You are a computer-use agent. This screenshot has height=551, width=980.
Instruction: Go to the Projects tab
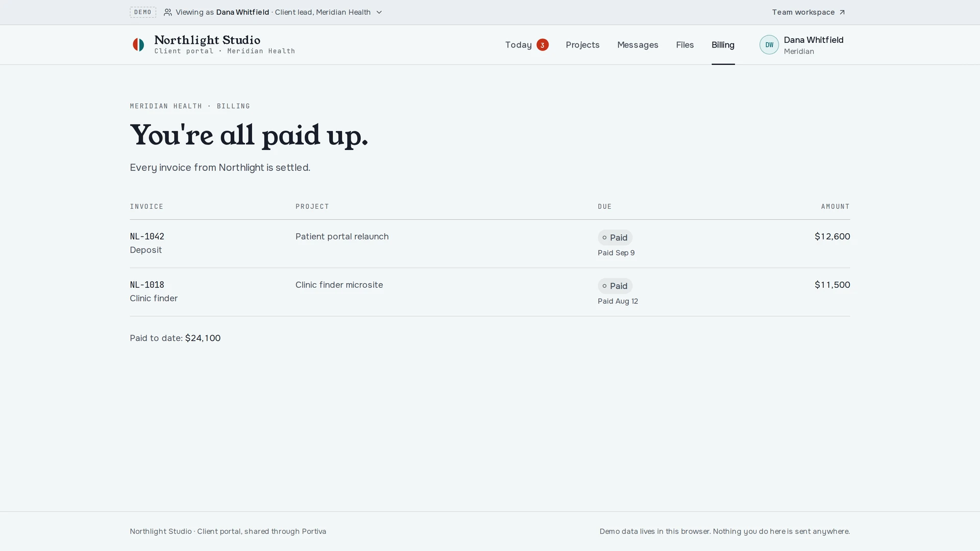click(582, 45)
